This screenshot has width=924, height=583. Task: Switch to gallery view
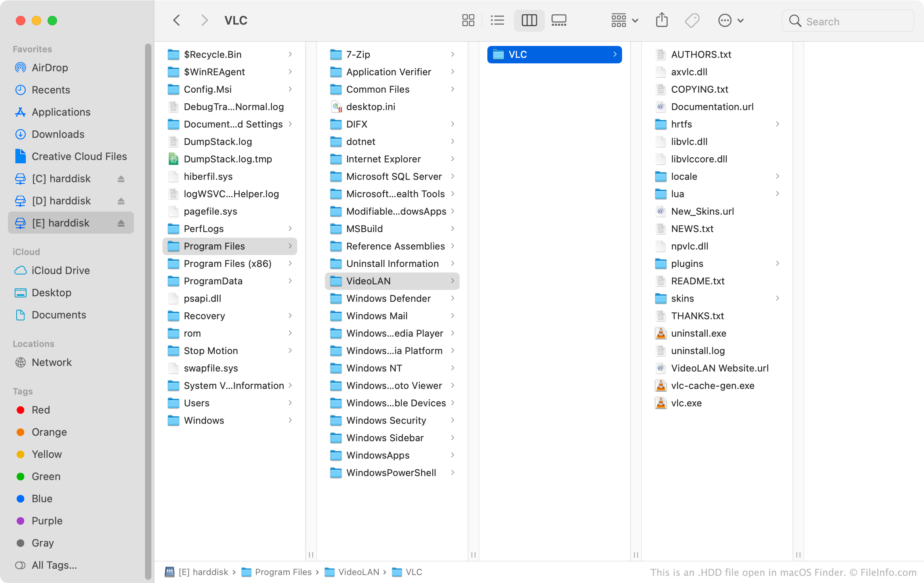click(x=559, y=20)
